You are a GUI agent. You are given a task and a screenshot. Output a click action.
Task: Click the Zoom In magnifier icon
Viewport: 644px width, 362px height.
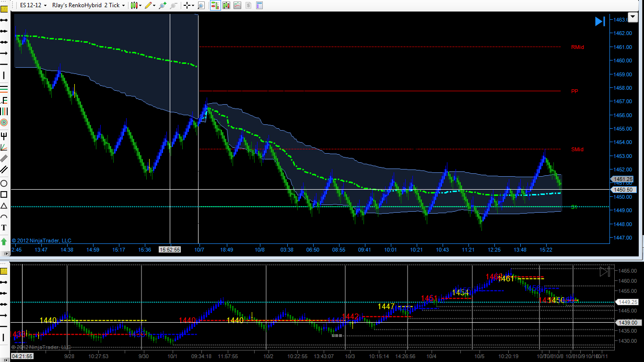pyautogui.click(x=163, y=5)
